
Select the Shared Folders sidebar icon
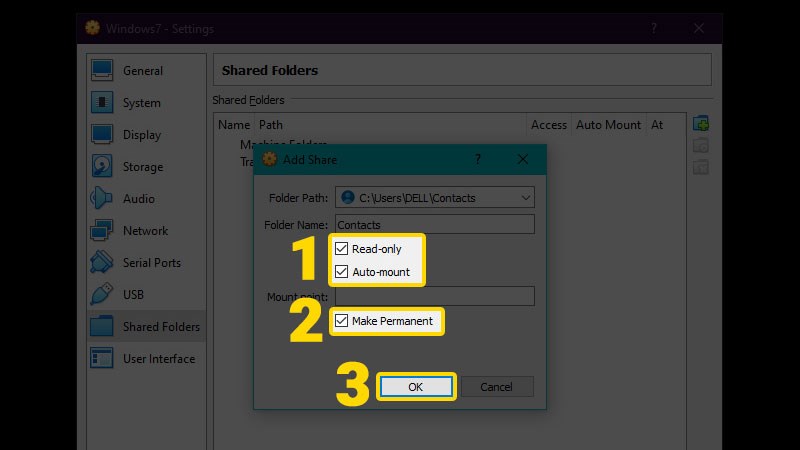tap(102, 327)
